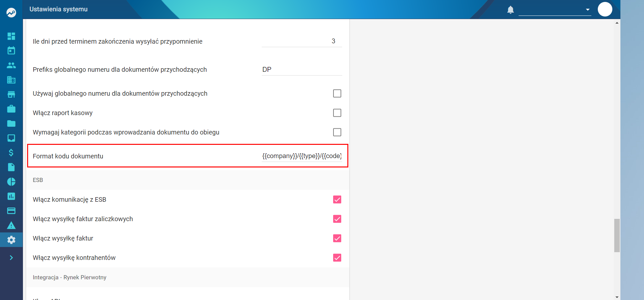The width and height of the screenshot is (644, 300).
Task: Disable 'Włącz wysyłkę kontrahentów' checkbox
Action: pos(337,258)
